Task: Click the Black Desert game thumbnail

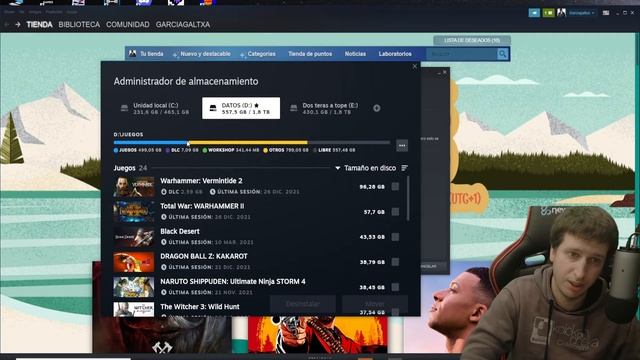Action: tap(134, 237)
